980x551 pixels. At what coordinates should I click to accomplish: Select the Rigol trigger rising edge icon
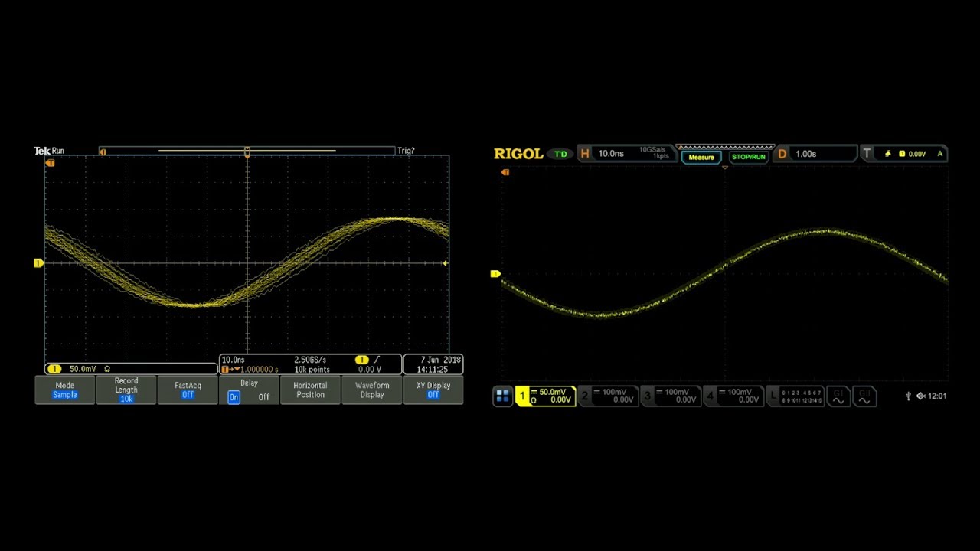(x=888, y=154)
